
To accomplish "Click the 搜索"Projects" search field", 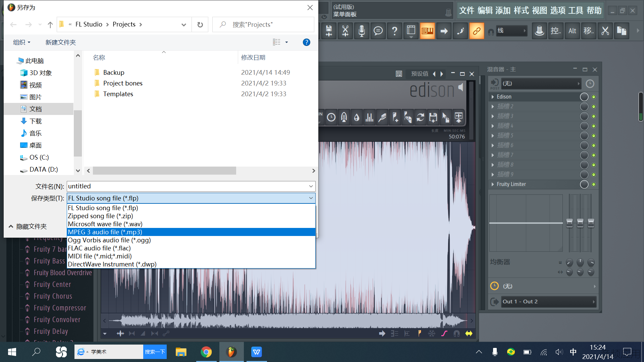I will (263, 24).
